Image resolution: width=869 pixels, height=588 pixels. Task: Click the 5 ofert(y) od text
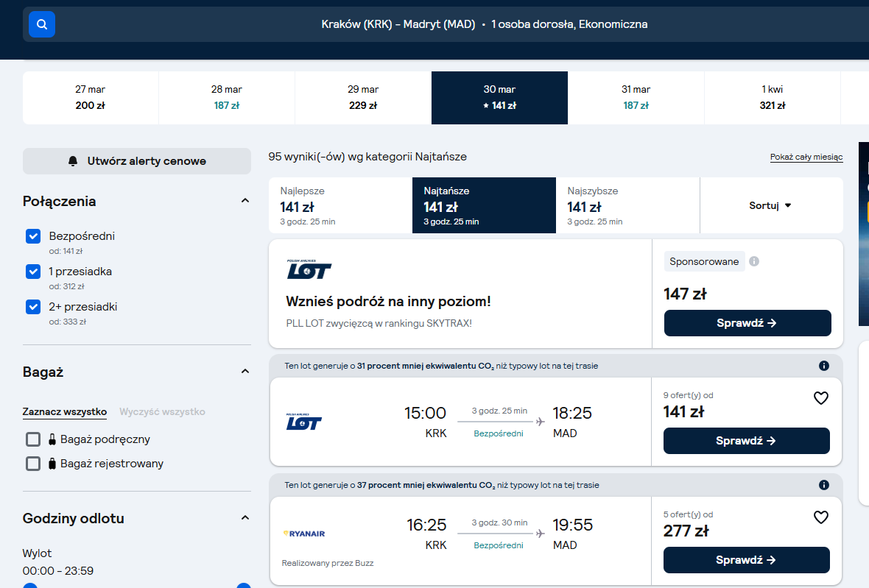688,514
